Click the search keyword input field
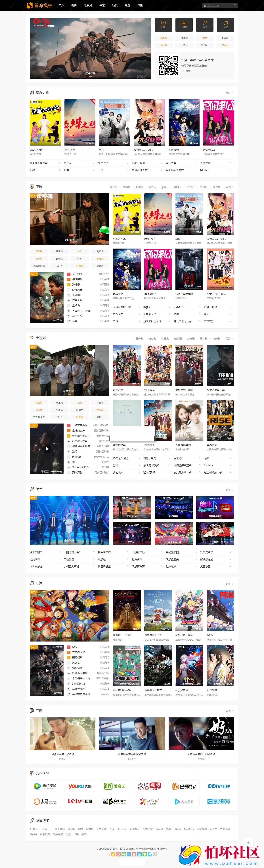 (x=217, y=5)
